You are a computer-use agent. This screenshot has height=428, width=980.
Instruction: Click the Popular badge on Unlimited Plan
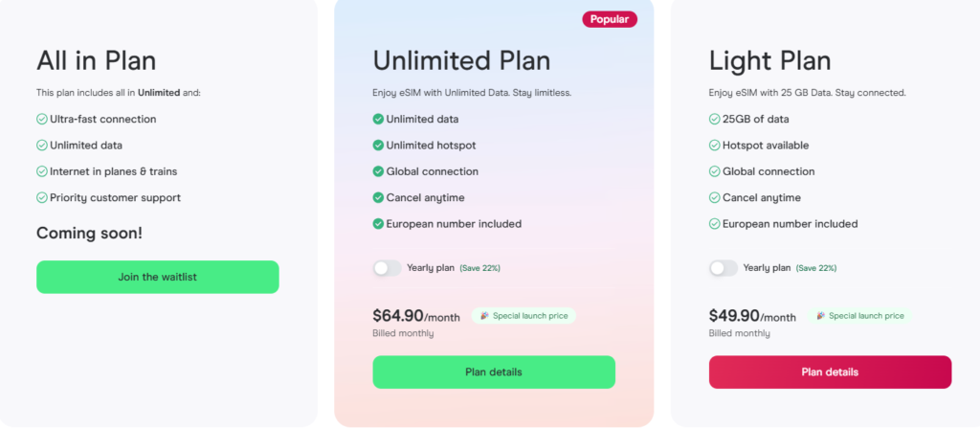click(610, 19)
